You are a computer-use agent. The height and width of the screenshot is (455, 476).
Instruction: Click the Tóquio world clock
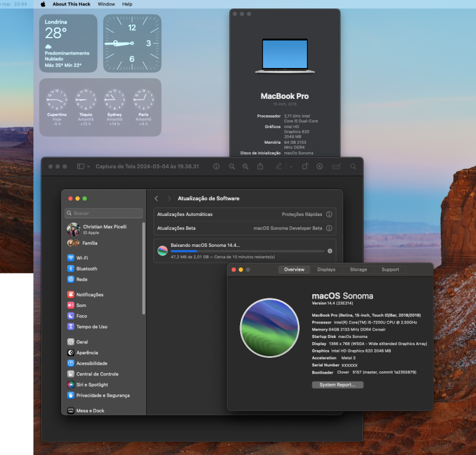tap(85, 107)
